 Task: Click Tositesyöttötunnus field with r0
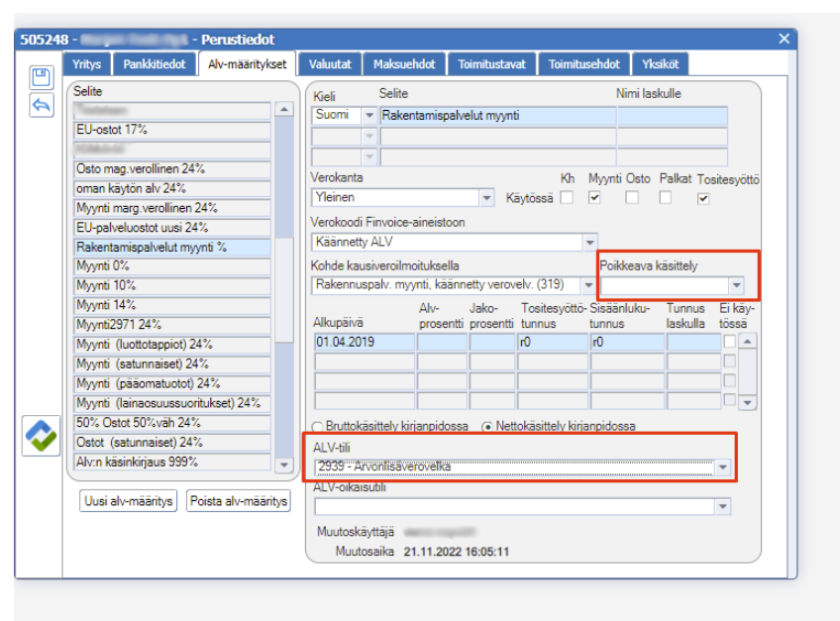(553, 342)
